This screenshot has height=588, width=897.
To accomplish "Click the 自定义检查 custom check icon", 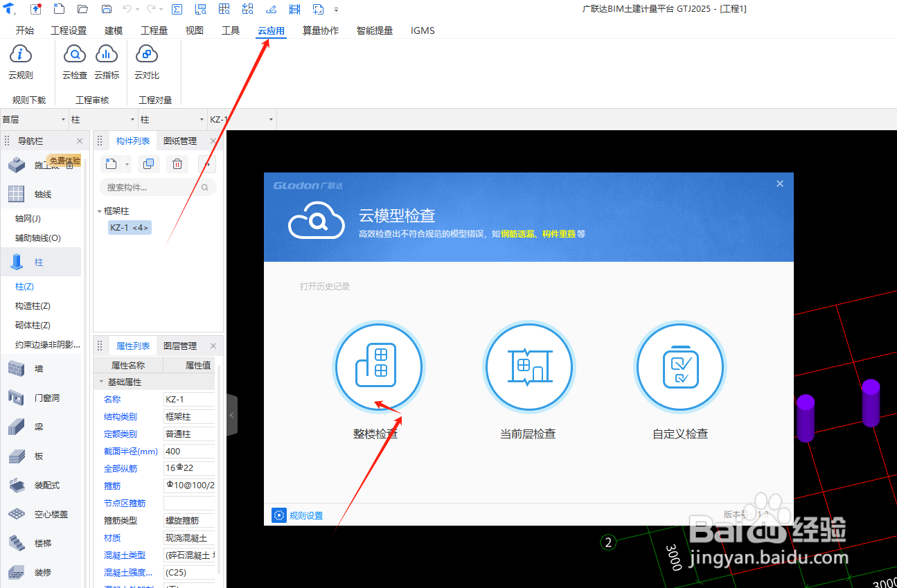I will [x=680, y=367].
